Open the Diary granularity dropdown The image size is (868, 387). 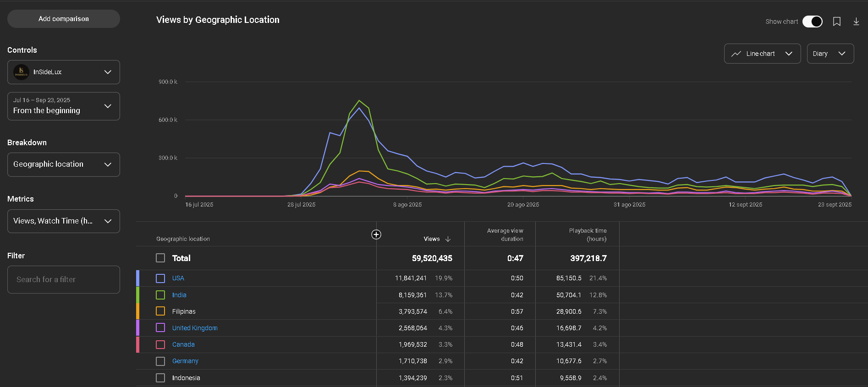[830, 54]
